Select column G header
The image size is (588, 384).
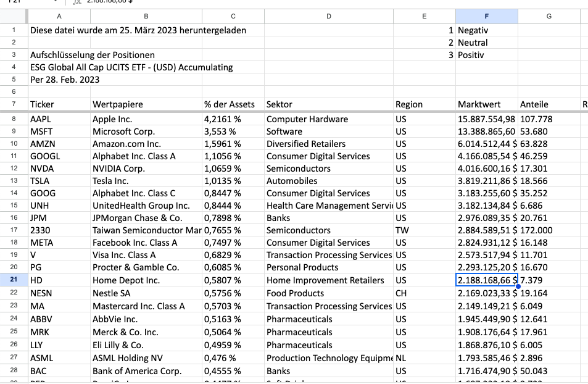point(549,16)
